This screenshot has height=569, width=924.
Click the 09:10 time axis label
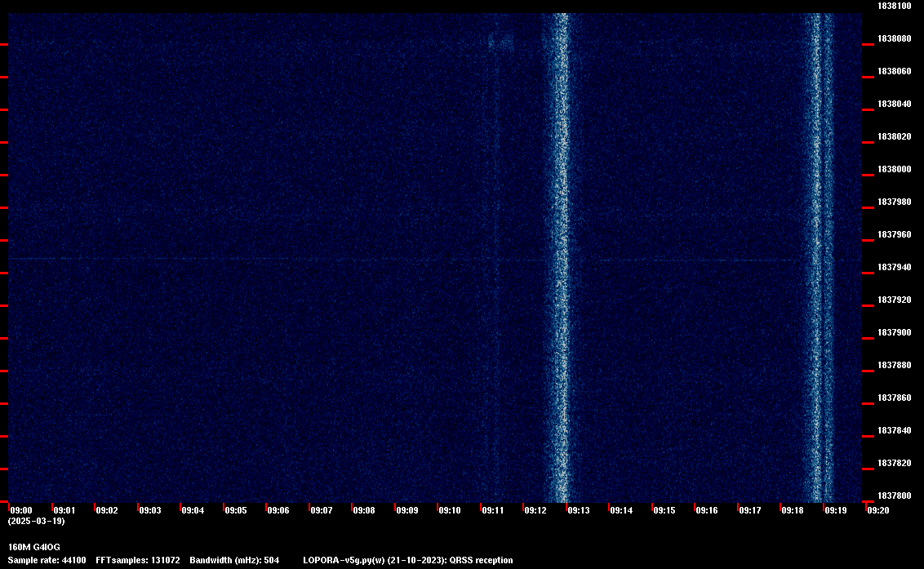pos(450,510)
